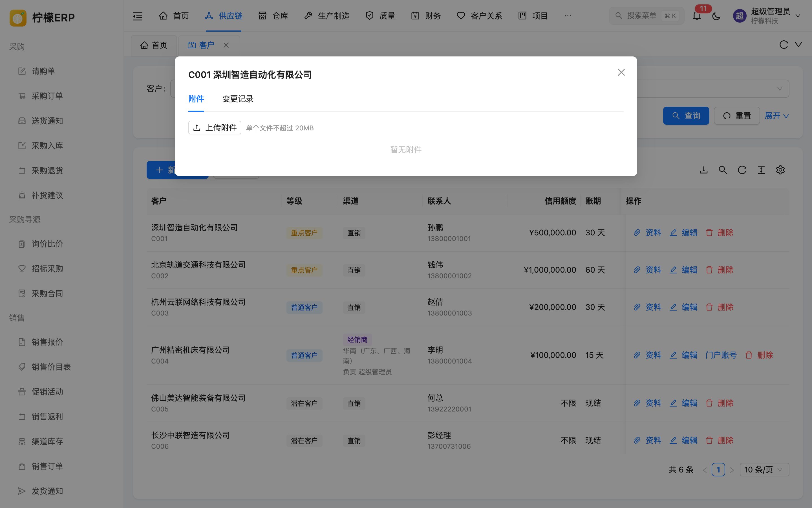Open the 10 条/页 page size selector
The width and height of the screenshot is (812, 508).
[764, 470]
